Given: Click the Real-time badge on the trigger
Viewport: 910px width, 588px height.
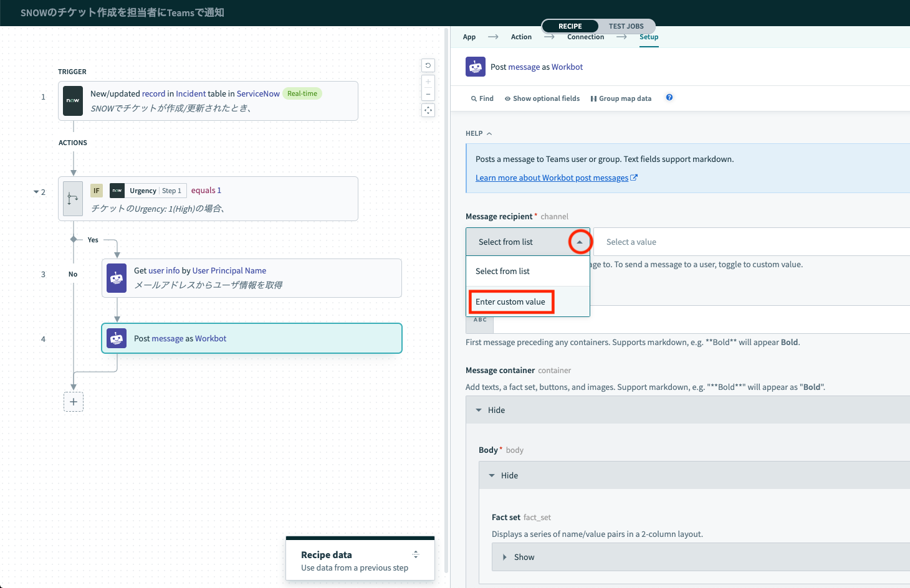Looking at the screenshot, I should 302,93.
